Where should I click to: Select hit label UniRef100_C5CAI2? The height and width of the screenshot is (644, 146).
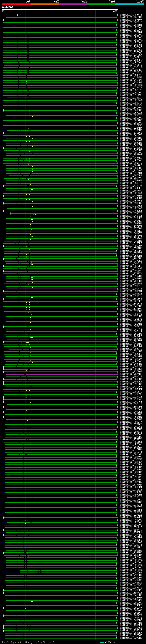click(131, 289)
